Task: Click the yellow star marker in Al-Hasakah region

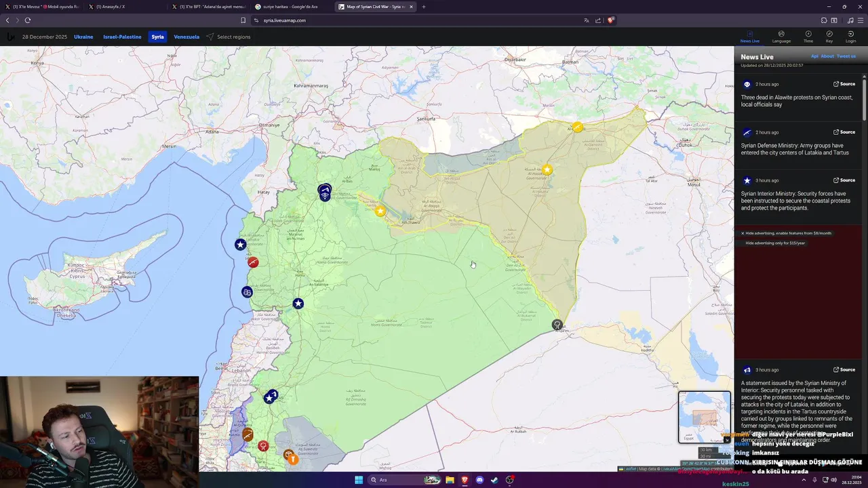Action: pyautogui.click(x=547, y=169)
